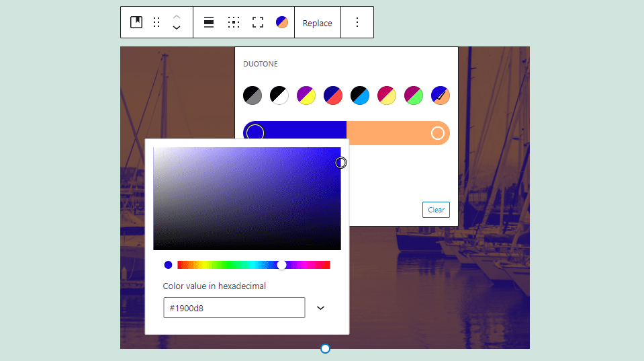
Task: Click the move up arrow
Action: (177, 17)
